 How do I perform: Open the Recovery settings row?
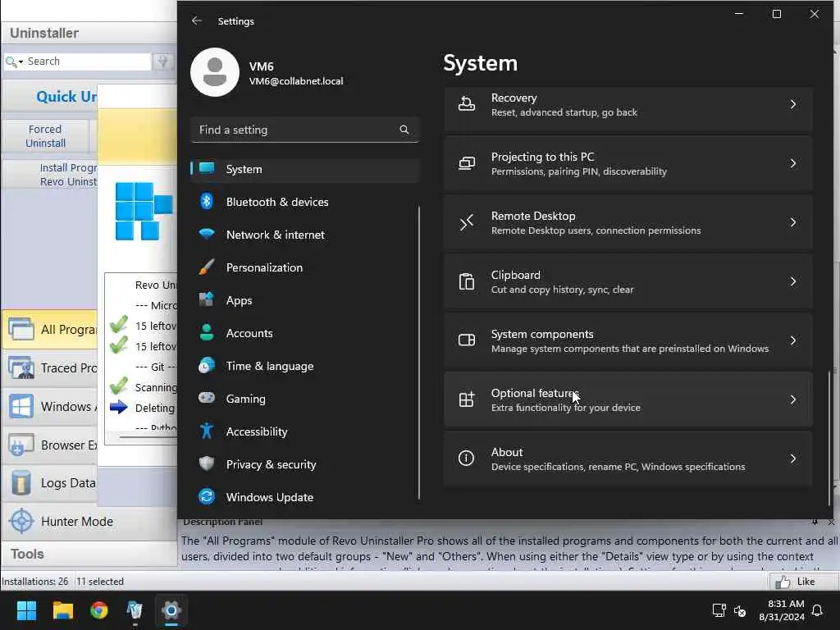pyautogui.click(x=628, y=105)
